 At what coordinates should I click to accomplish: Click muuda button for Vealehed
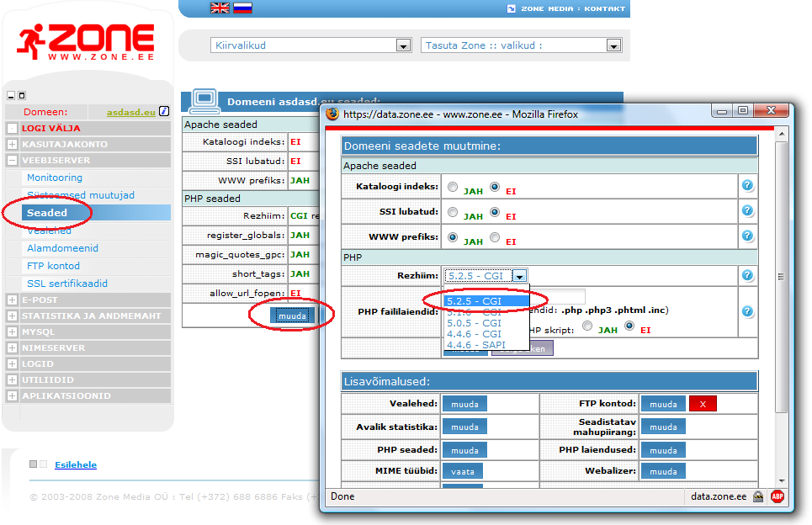[464, 404]
